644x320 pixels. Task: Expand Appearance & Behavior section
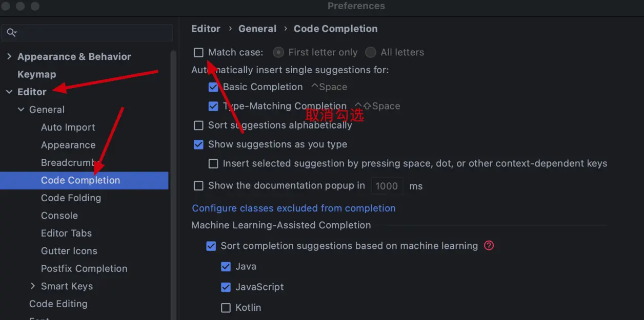(9, 56)
